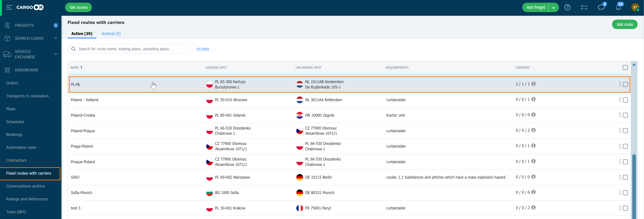The height and width of the screenshot is (219, 644).
Task: Tick the select-all header checkbox
Action: tap(625, 67)
